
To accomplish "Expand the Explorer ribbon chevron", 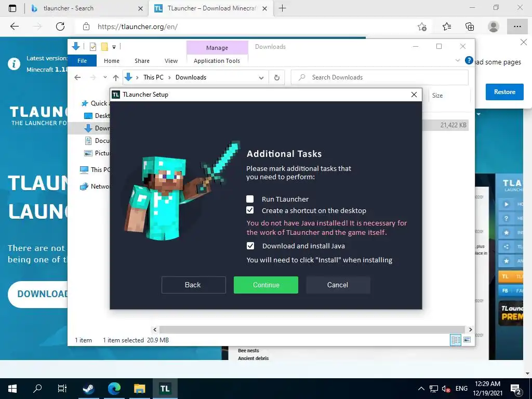I will pyautogui.click(x=457, y=60).
